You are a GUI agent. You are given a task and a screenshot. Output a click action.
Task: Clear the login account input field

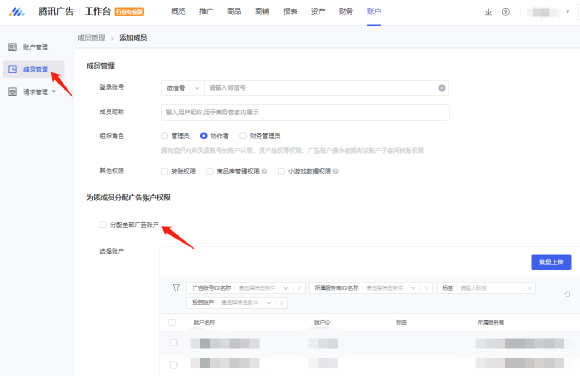pos(442,88)
